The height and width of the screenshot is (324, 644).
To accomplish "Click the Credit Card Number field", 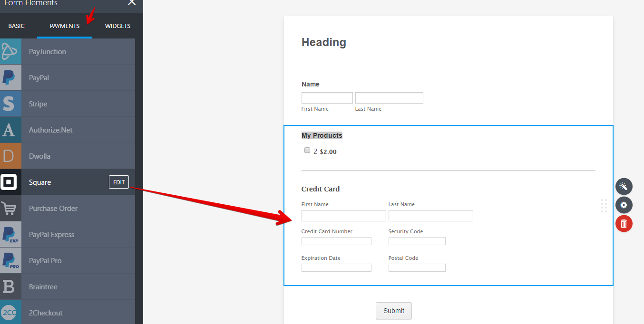I will pos(336,241).
